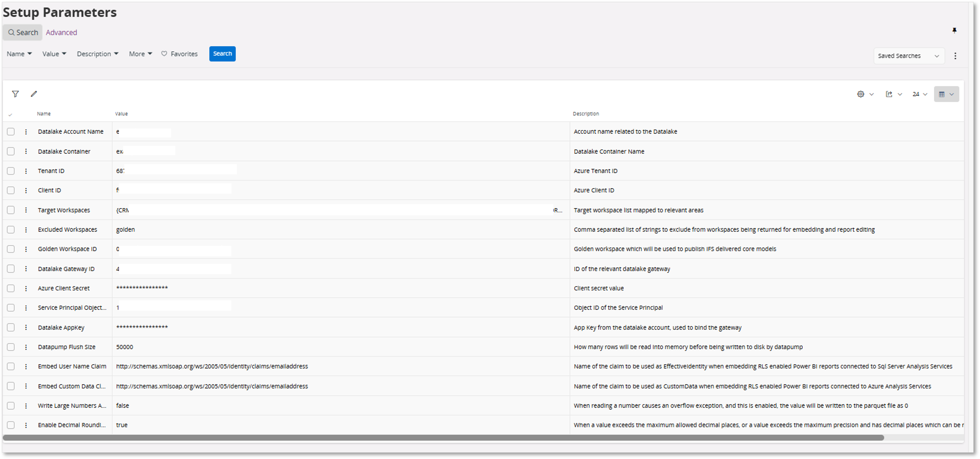Click the horizontal scrollbar at table bottom
This screenshot has height=459, width=980.
click(443, 438)
